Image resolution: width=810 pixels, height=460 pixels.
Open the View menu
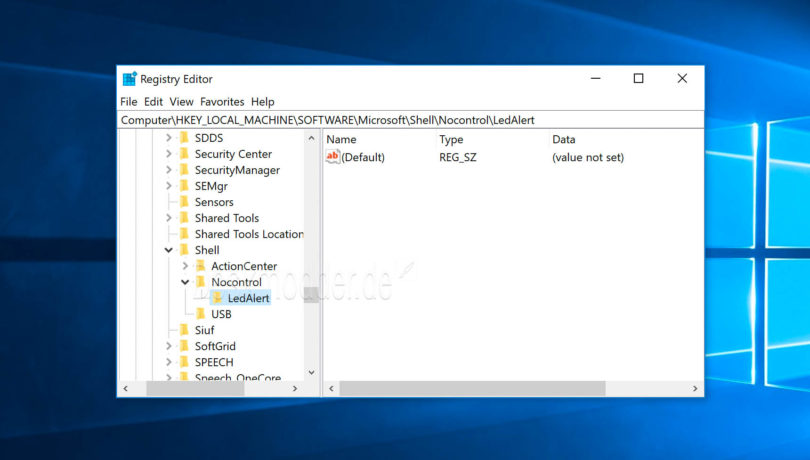coord(181,102)
